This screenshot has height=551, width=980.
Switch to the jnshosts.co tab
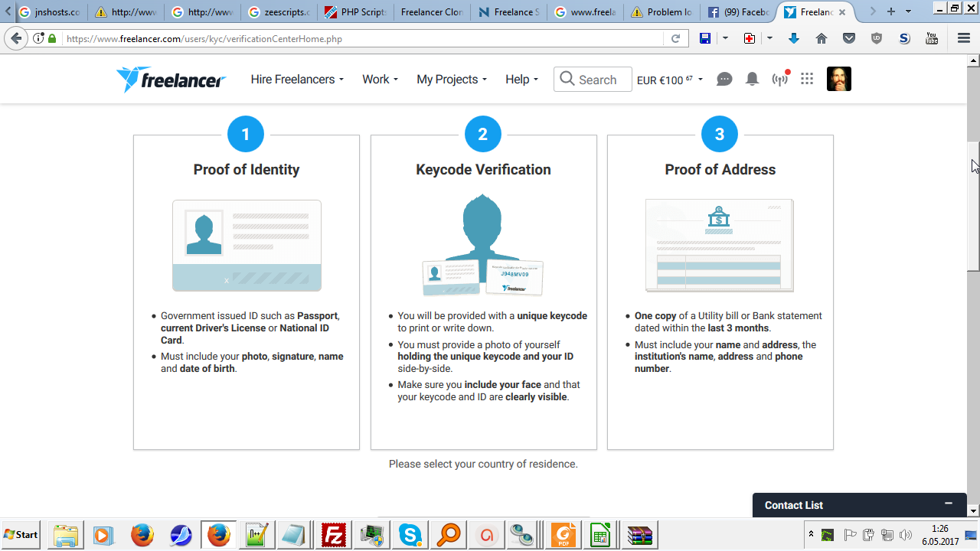coord(49,12)
